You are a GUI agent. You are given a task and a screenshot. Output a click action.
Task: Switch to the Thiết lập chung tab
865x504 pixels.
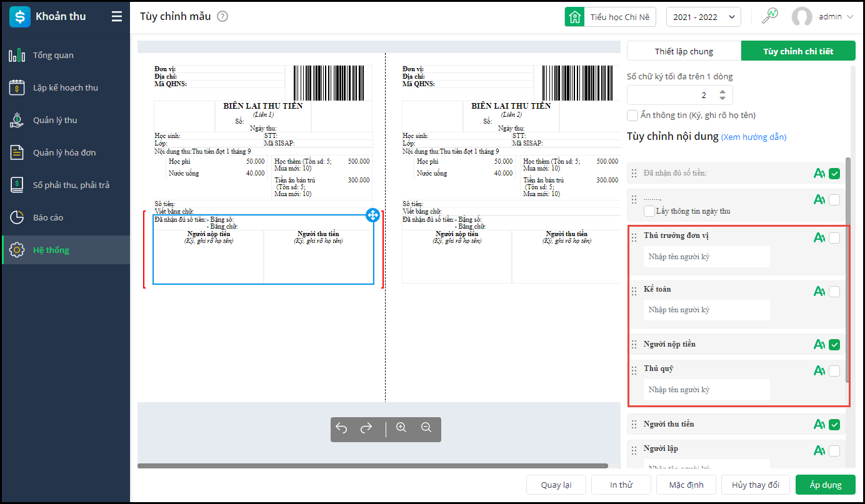684,51
